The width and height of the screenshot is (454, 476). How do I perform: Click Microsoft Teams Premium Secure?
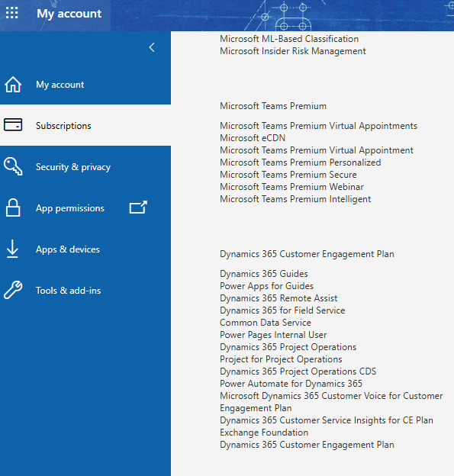click(x=288, y=175)
